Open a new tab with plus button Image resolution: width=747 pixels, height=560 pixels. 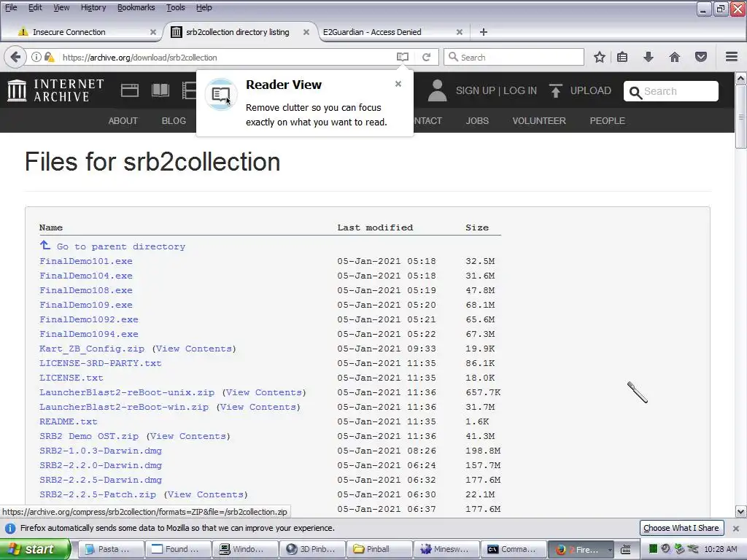point(484,32)
